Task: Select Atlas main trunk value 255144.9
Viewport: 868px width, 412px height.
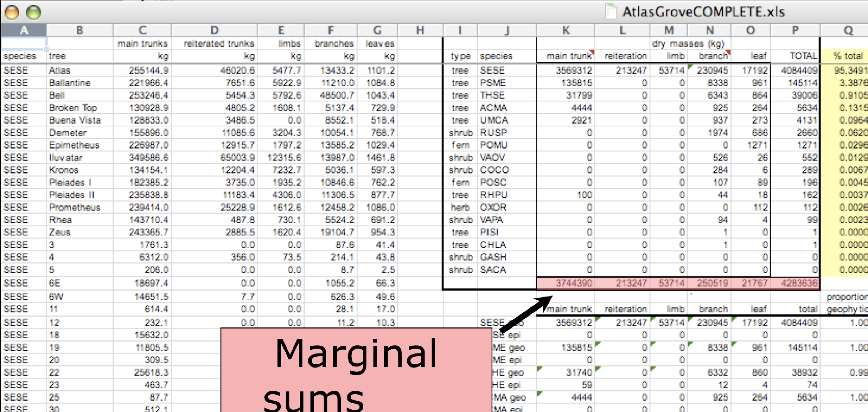Action: coord(148,70)
